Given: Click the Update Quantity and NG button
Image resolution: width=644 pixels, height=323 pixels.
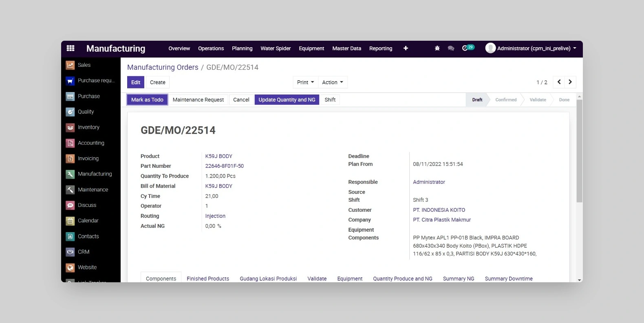Looking at the screenshot, I should click(x=287, y=100).
